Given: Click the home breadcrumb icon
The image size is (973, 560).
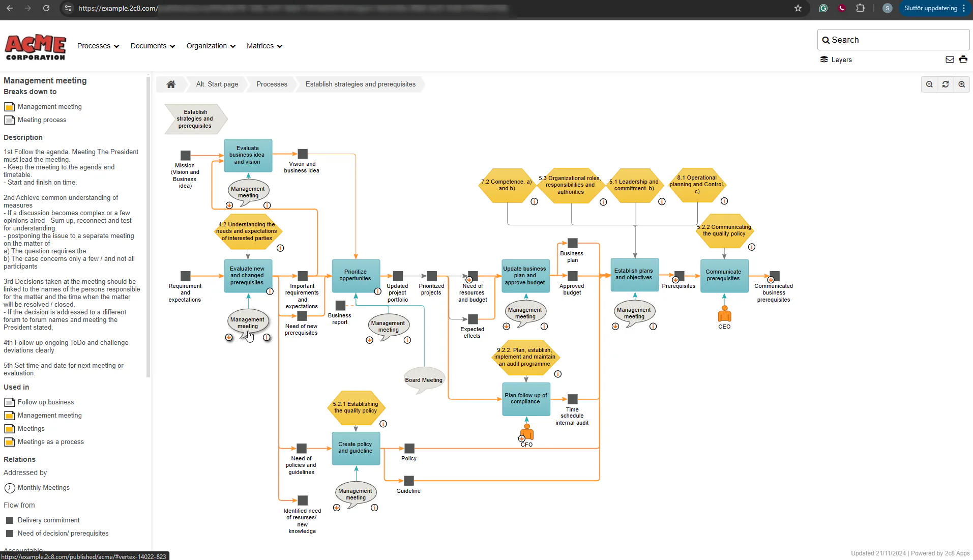Looking at the screenshot, I should tap(171, 84).
